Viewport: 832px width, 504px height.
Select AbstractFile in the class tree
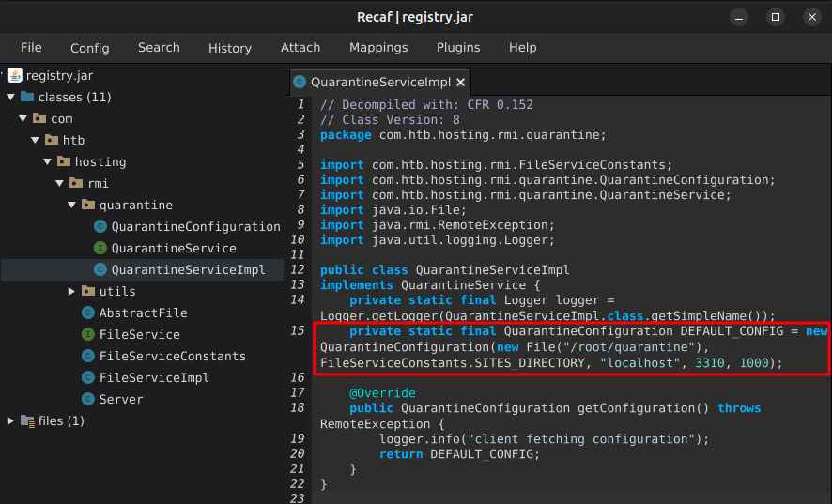point(143,313)
